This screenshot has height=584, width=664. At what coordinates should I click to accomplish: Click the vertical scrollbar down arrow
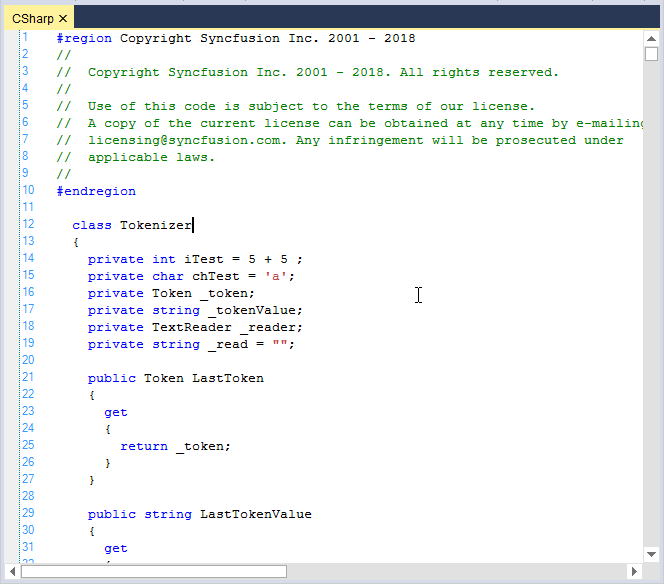click(x=651, y=554)
